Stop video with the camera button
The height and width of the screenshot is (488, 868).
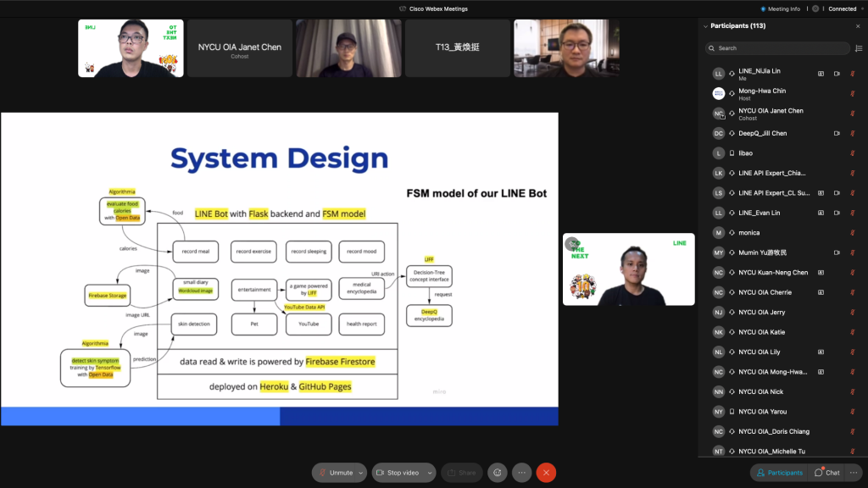coord(398,473)
